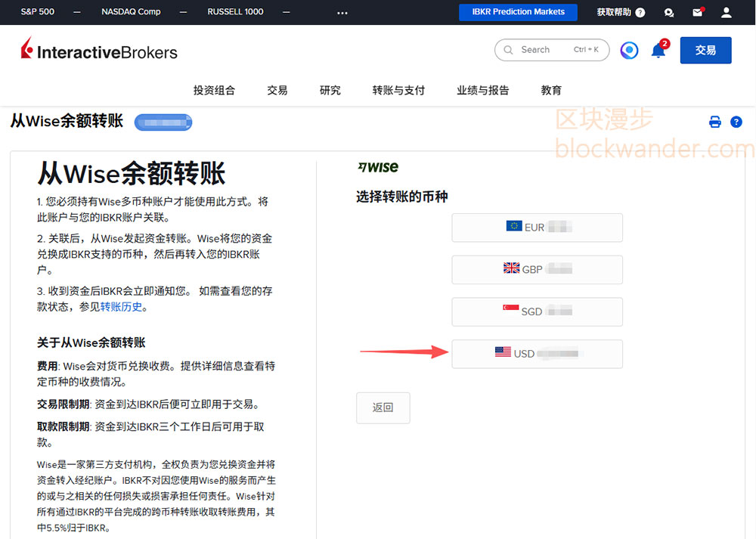This screenshot has width=756, height=539.
Task: Select GBP currency for transfer
Action: pyautogui.click(x=537, y=269)
